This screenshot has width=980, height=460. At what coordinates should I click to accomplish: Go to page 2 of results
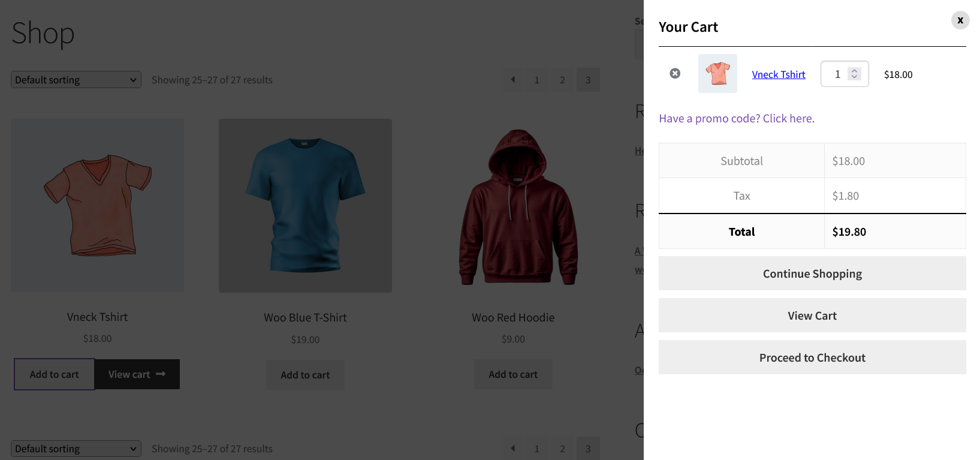coord(562,79)
